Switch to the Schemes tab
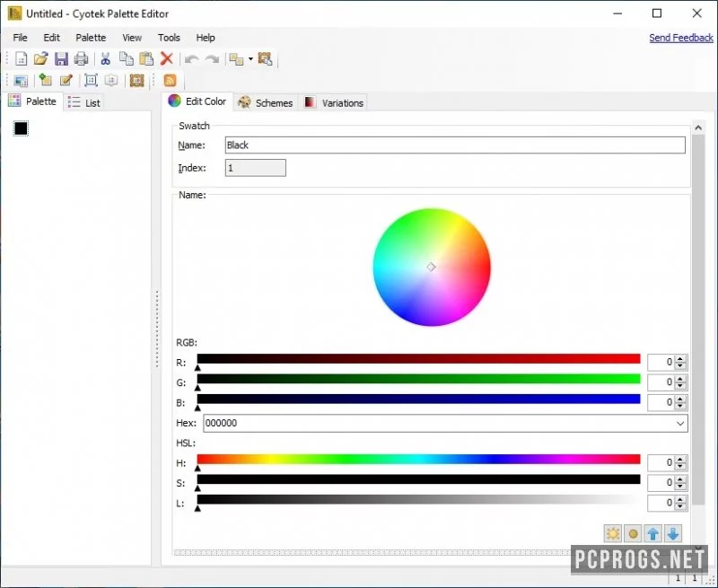This screenshot has height=588, width=718. pos(266,102)
